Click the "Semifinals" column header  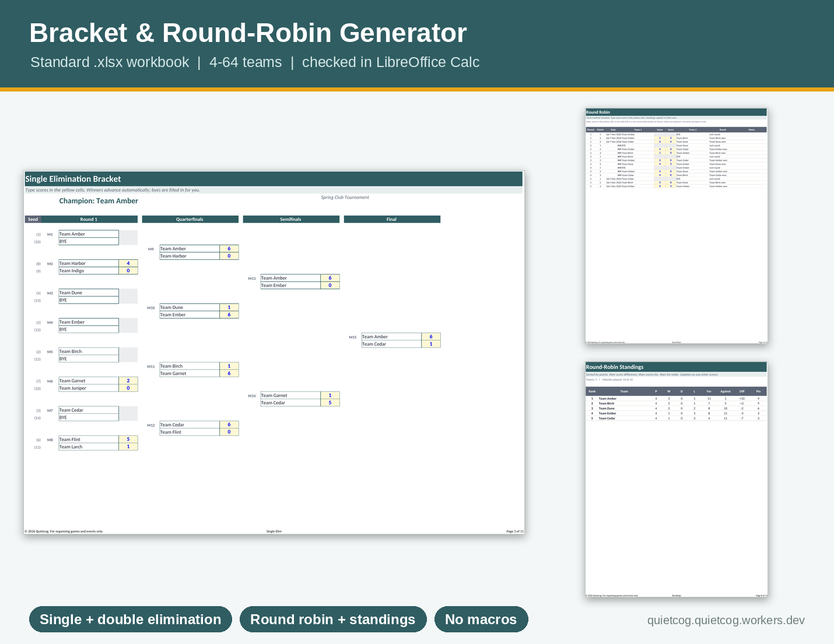tap(291, 219)
